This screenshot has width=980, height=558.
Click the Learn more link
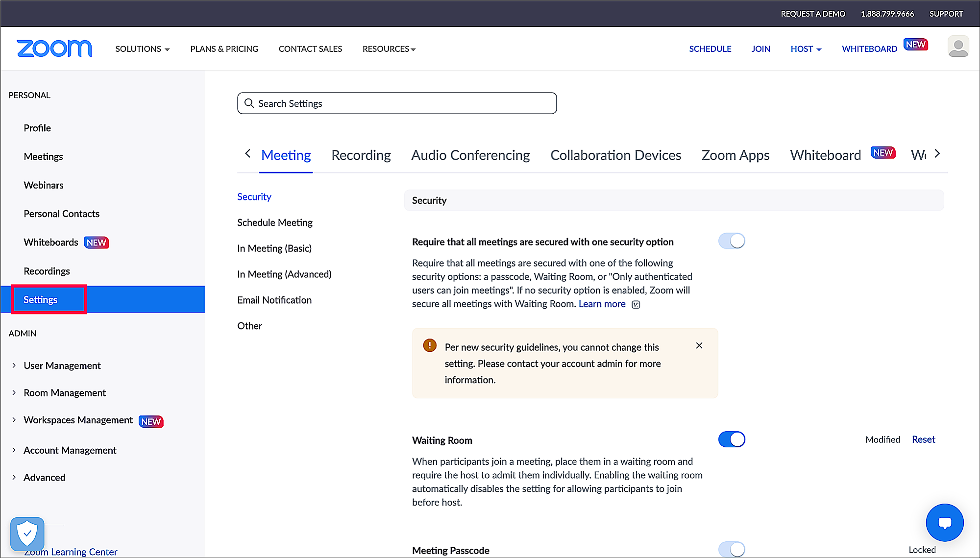602,304
